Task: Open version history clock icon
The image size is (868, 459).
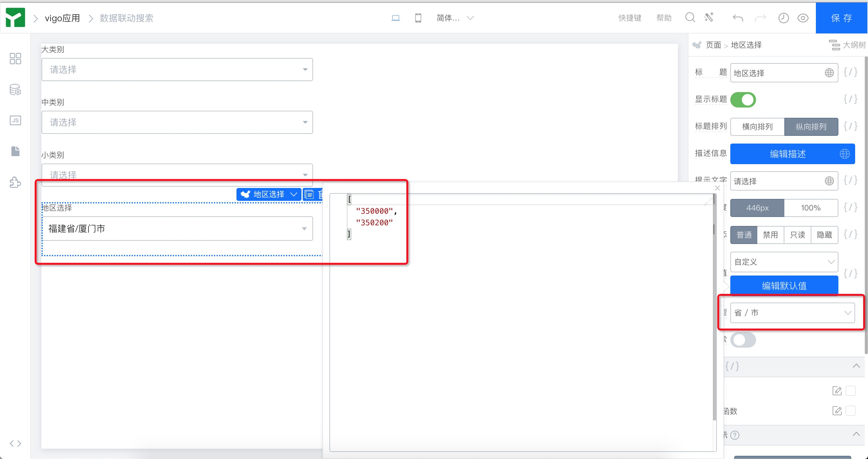Action: [x=783, y=18]
